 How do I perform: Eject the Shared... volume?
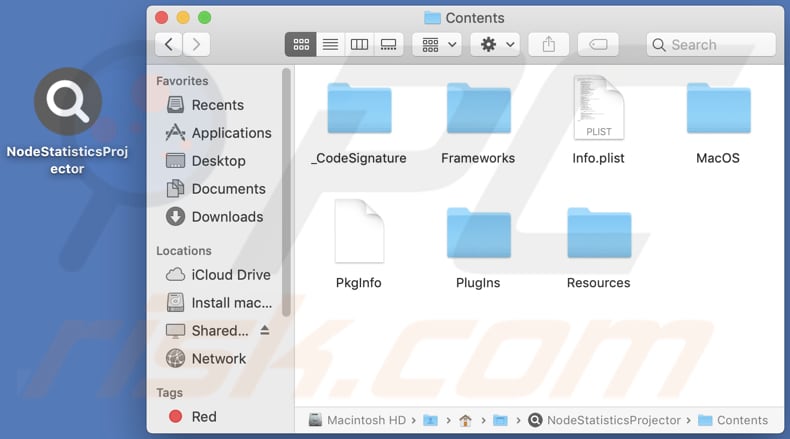click(265, 330)
